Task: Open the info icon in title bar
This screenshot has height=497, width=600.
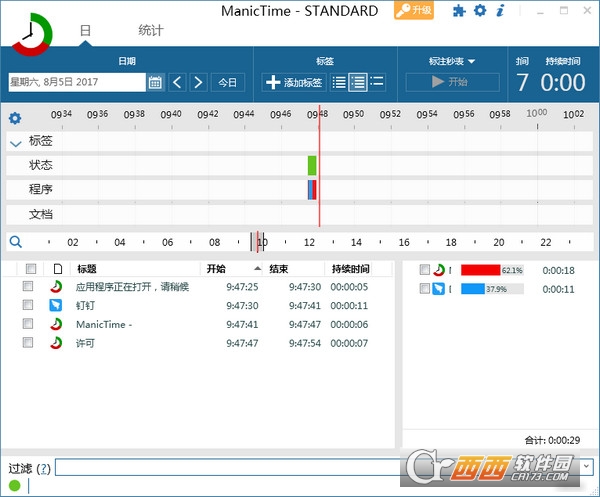Action: point(500,10)
